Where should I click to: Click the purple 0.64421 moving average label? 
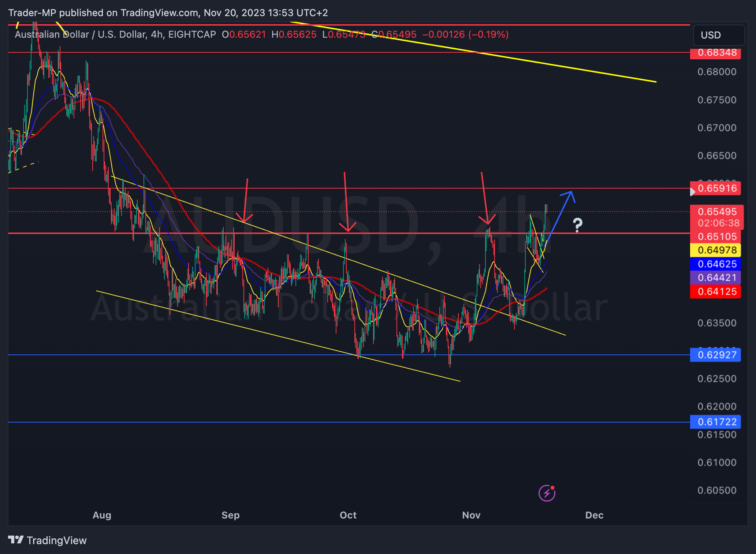coord(715,278)
